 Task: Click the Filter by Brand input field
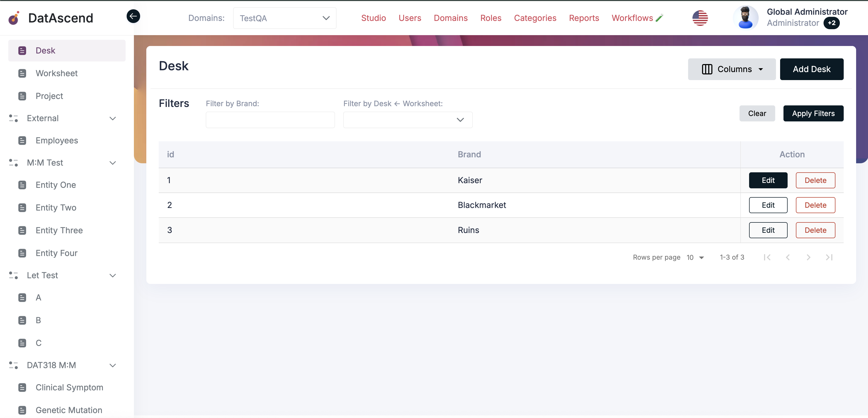click(270, 120)
